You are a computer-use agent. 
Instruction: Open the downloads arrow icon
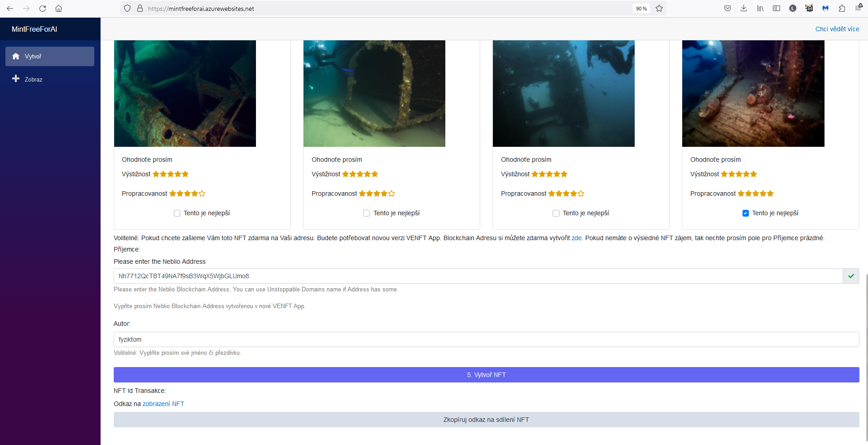(744, 8)
